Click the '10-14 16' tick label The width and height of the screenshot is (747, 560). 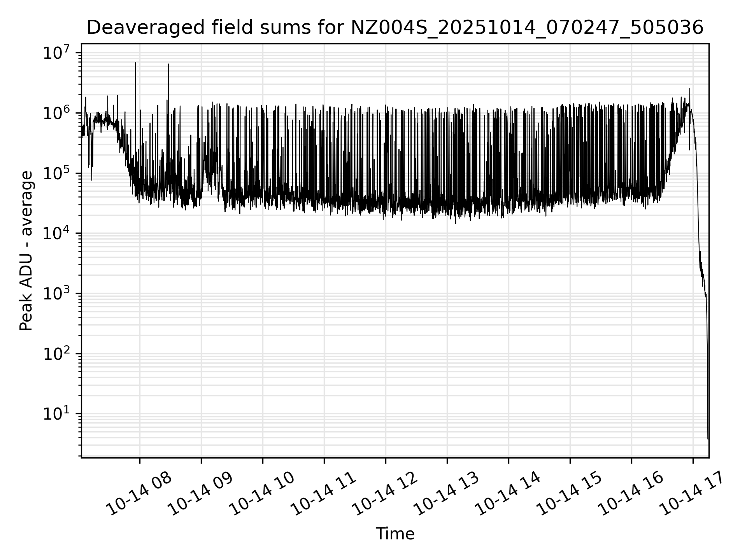point(631,494)
